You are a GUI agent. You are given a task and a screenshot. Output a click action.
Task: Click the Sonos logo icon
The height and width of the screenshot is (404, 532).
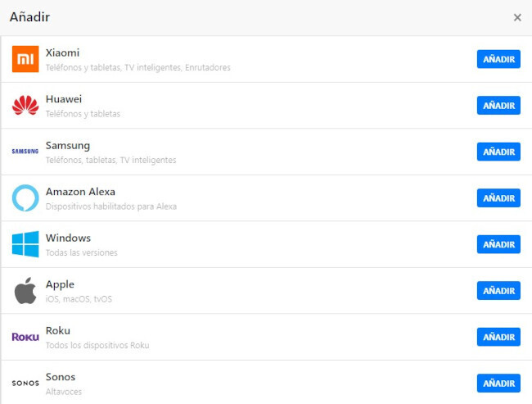(25, 383)
